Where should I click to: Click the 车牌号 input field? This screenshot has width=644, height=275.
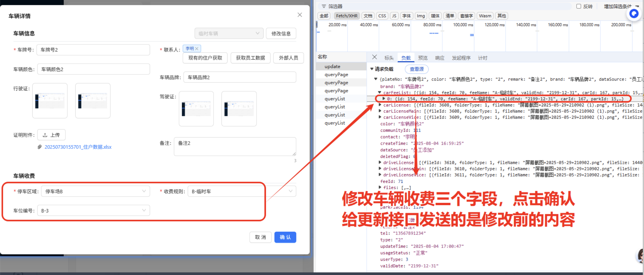(93, 50)
